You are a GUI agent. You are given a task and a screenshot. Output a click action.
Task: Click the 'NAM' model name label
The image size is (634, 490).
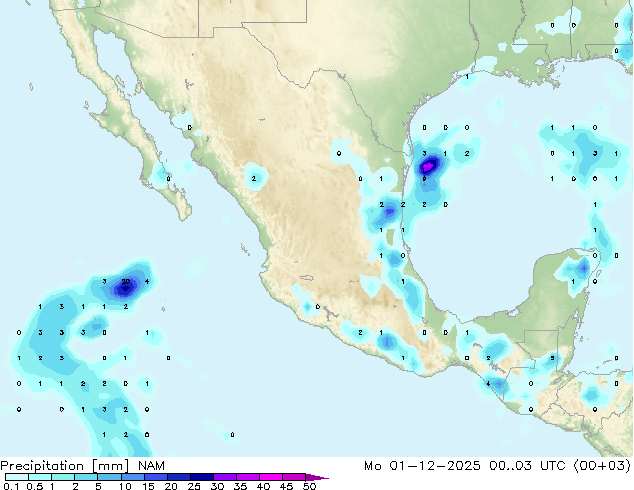(151, 466)
